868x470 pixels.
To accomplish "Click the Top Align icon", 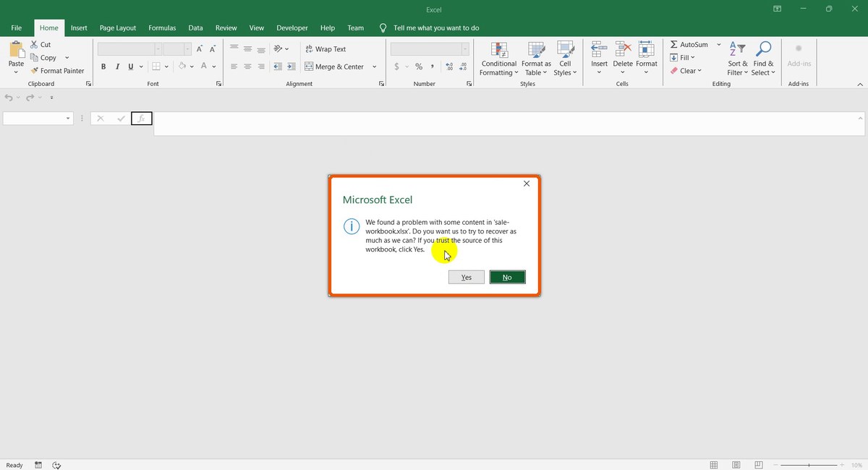I will click(234, 49).
